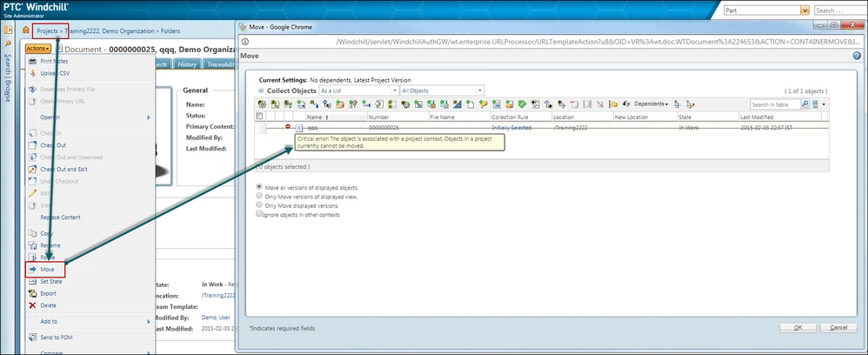Click the Folders breadcrumb link
The image size is (868, 355).
pyautogui.click(x=170, y=31)
